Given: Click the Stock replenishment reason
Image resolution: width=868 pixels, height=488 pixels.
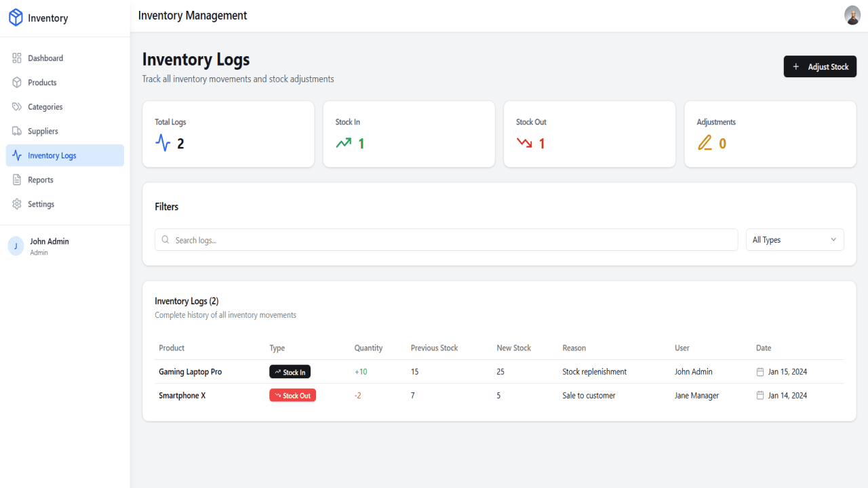Looking at the screenshot, I should [x=595, y=371].
